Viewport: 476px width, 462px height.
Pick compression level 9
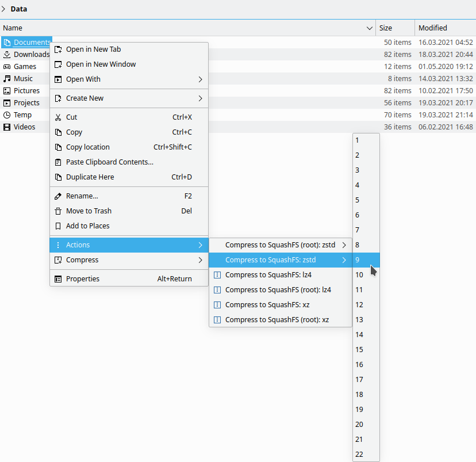tap(366, 260)
